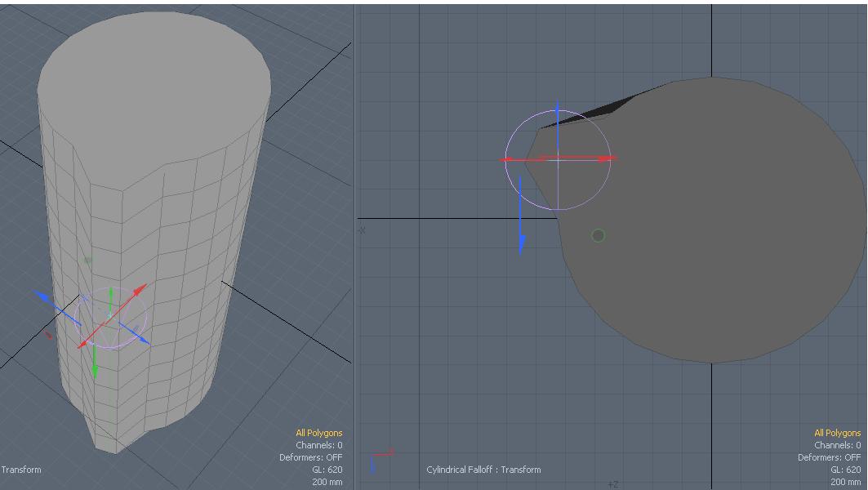
Task: Select the small green circle handle in the top view
Action: [x=598, y=235]
